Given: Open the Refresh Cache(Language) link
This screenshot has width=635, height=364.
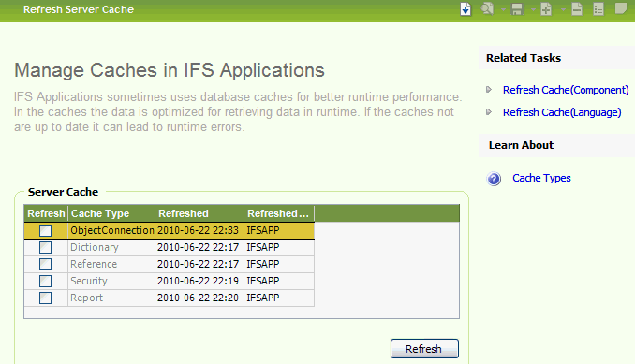Looking at the screenshot, I should tap(562, 112).
